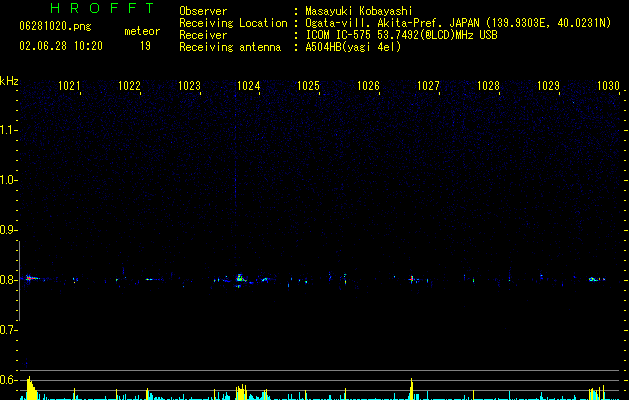629x400 pixels.
Task: Click the 1.0 kHz axis label
Action: (x=7, y=180)
